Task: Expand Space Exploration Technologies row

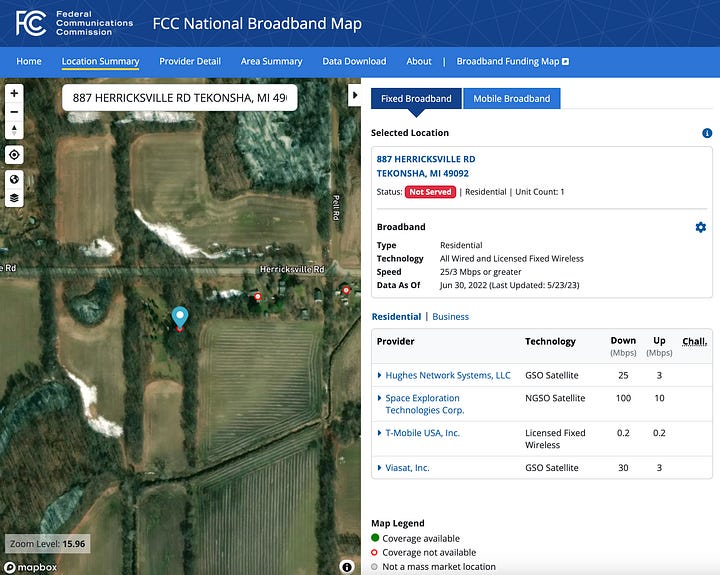Action: (379, 398)
